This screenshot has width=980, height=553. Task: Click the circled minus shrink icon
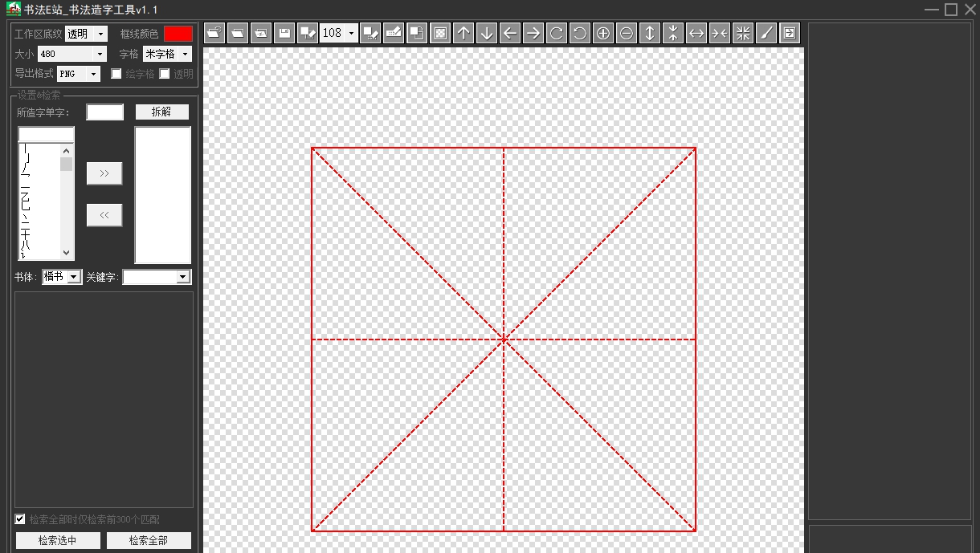click(627, 33)
